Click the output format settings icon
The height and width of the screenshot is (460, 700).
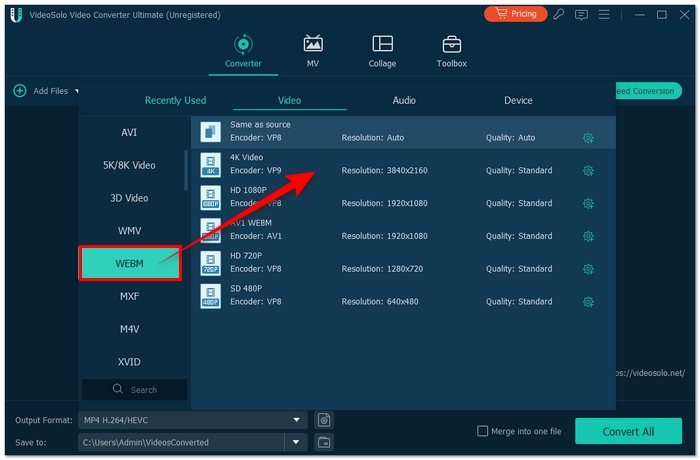pos(324,420)
